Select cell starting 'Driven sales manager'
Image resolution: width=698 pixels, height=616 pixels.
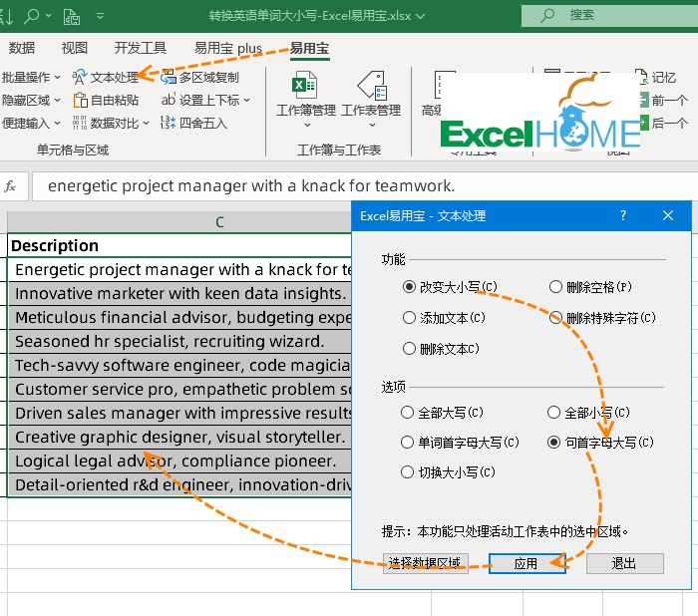click(x=179, y=413)
